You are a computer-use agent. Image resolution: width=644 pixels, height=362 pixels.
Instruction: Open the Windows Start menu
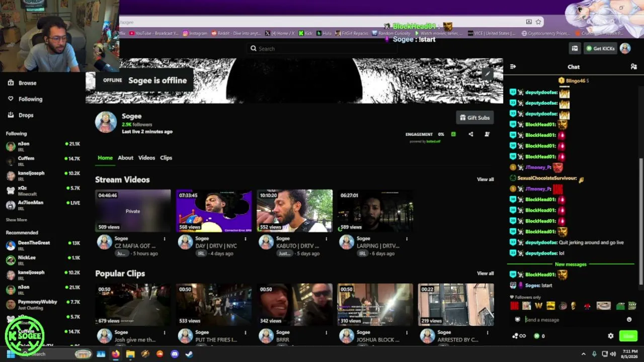click(x=11, y=354)
